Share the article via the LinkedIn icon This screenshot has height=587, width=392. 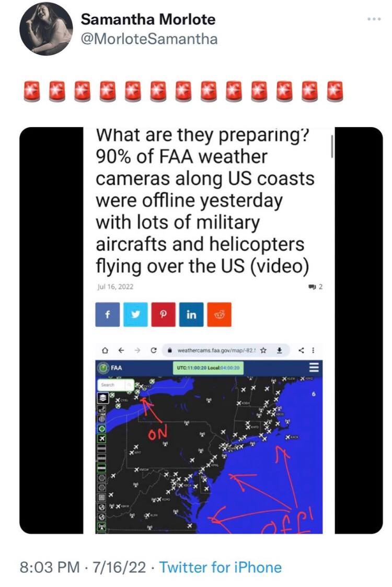tap(191, 315)
